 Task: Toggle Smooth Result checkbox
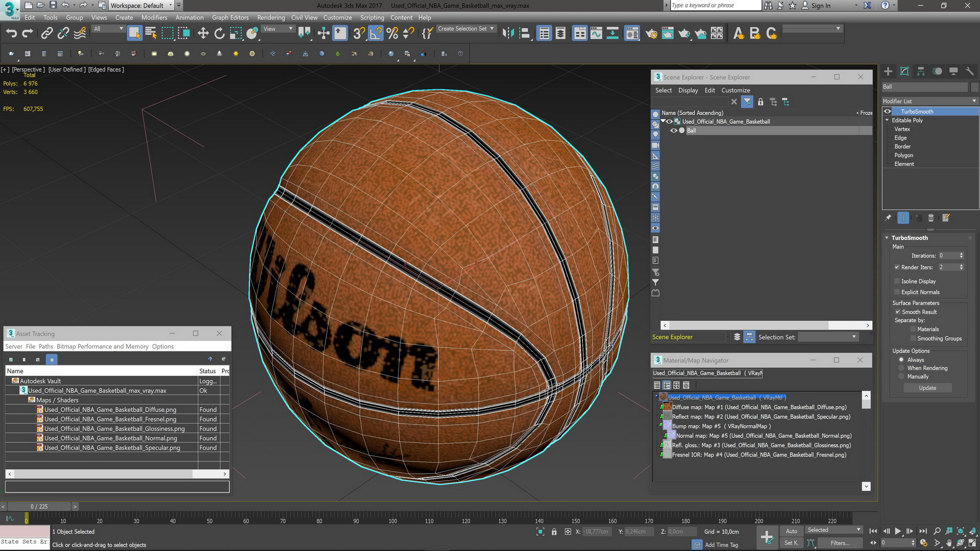tap(897, 312)
